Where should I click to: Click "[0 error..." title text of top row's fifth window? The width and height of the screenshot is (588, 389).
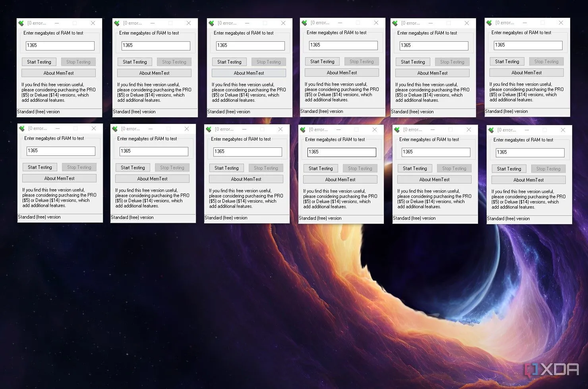pyautogui.click(x=410, y=23)
